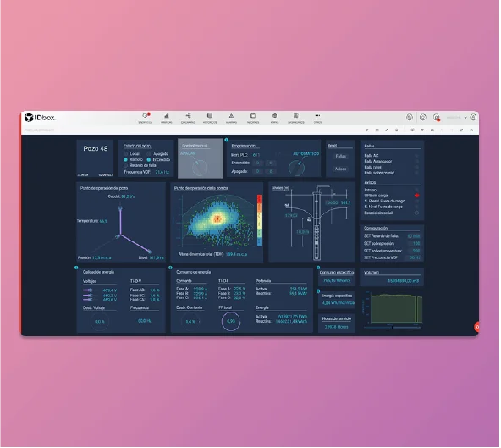Screen dimensions: 501x448
Task: Click the Caudal flow value
Action: (x=128, y=196)
